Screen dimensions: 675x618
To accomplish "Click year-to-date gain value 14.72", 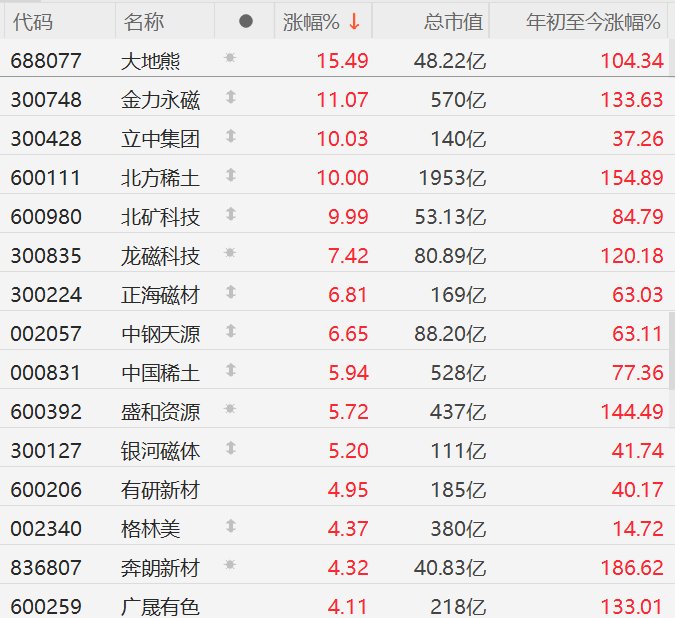I will (x=638, y=529).
